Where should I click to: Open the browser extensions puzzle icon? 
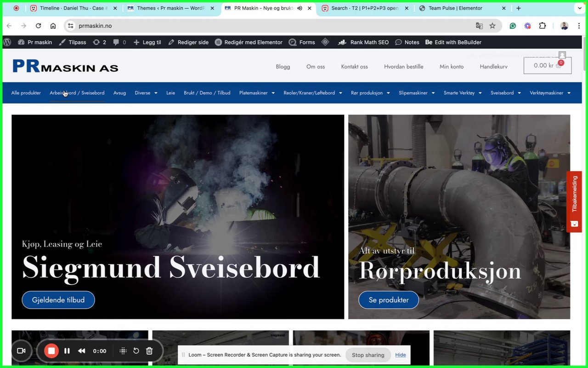(x=543, y=26)
